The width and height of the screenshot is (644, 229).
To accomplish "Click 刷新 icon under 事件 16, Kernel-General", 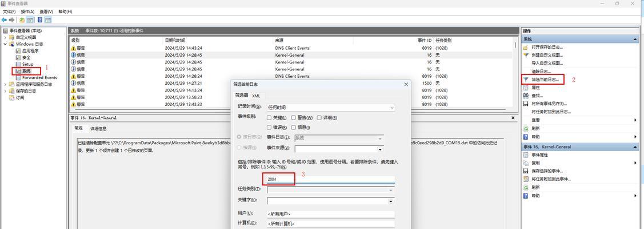I will (x=526, y=187).
